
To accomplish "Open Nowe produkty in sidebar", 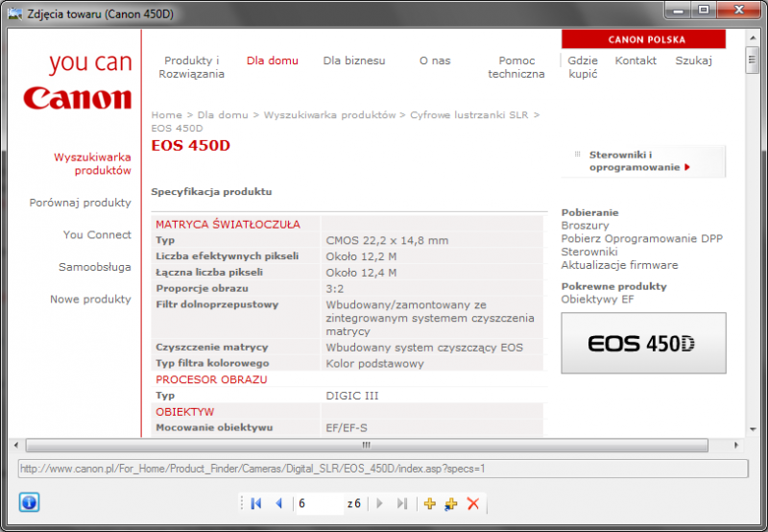I will (90, 299).
